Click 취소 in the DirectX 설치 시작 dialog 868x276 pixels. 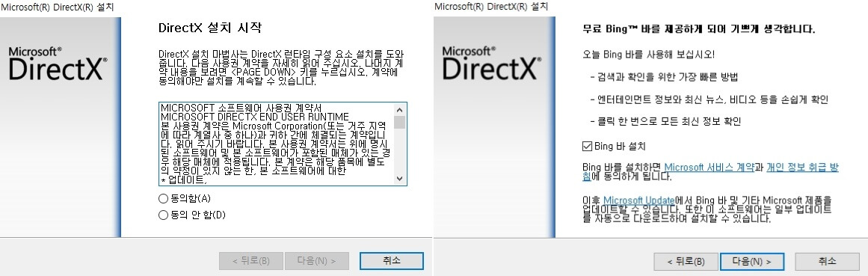391,260
